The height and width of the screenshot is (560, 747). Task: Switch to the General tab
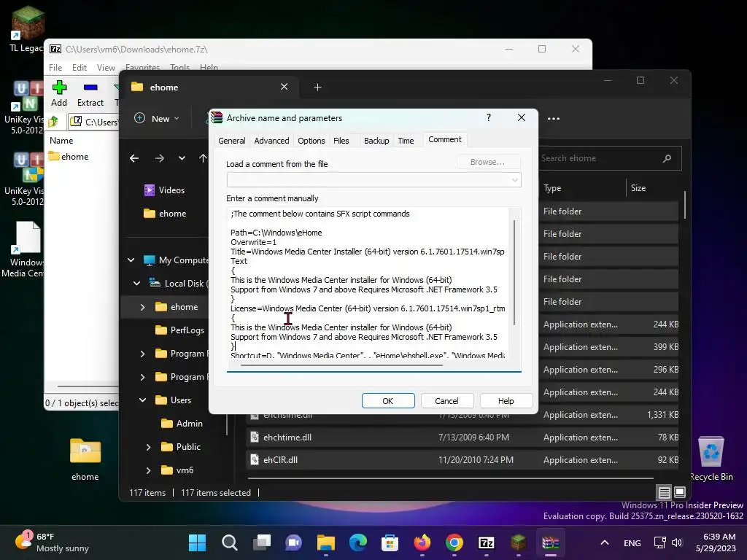click(231, 141)
